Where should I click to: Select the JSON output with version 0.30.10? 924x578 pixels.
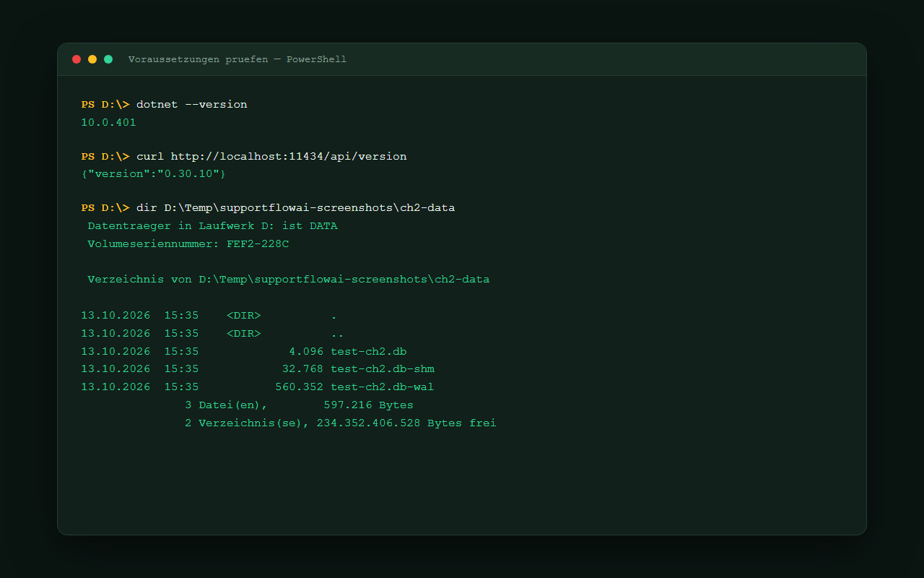[x=154, y=174]
